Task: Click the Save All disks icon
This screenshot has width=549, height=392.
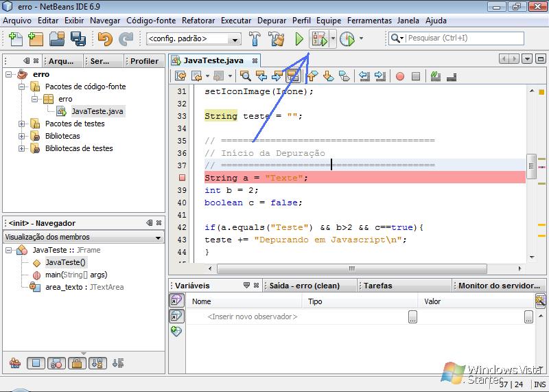Action: point(78,38)
